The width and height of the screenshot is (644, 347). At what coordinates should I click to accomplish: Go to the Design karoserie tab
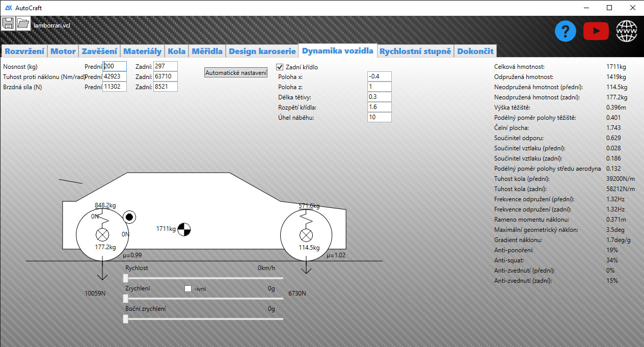(x=262, y=51)
